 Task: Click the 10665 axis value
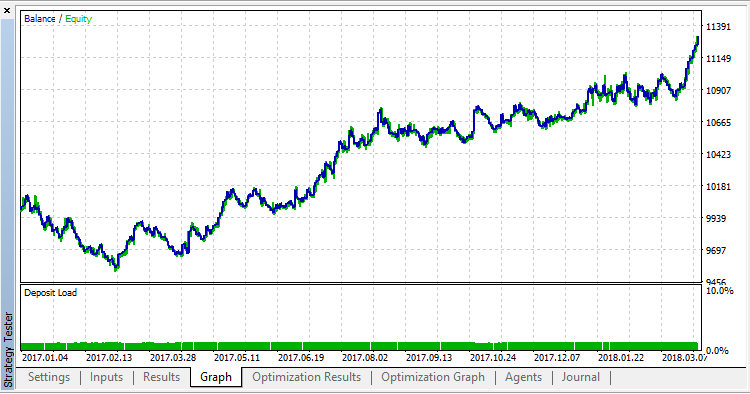point(718,123)
